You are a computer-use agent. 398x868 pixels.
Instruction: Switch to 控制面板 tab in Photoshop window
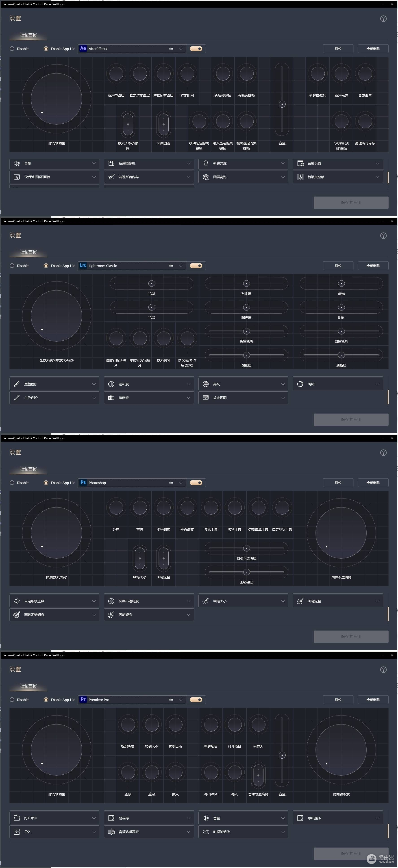click(28, 469)
